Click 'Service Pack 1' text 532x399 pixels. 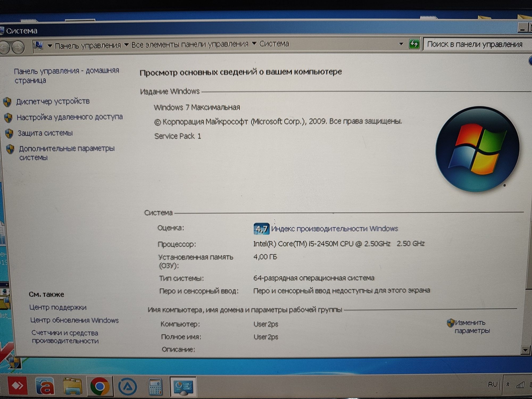pyautogui.click(x=178, y=136)
